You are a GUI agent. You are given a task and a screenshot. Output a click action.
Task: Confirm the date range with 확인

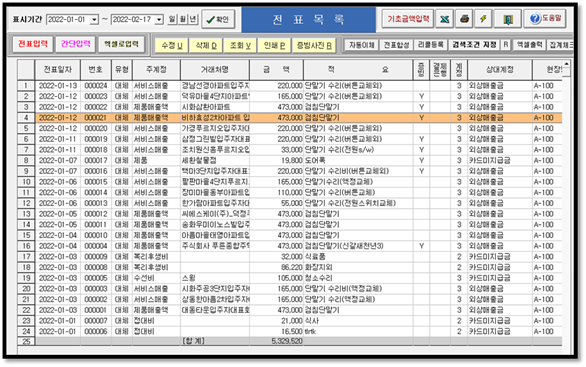[x=218, y=19]
